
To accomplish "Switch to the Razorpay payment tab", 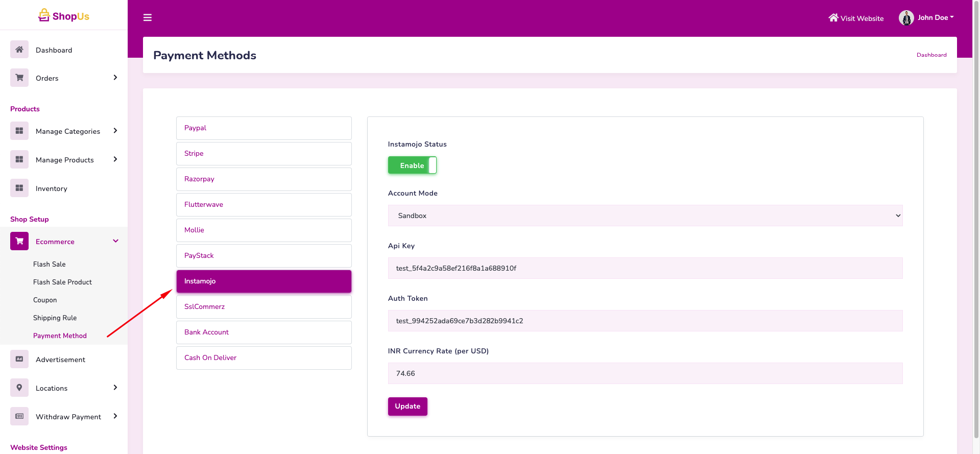I will pos(264,179).
